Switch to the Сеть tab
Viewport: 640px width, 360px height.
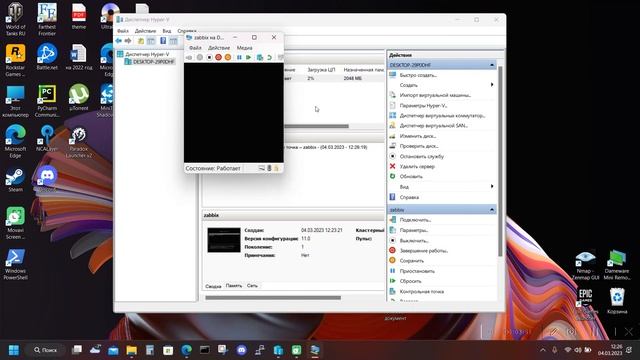[252, 286]
